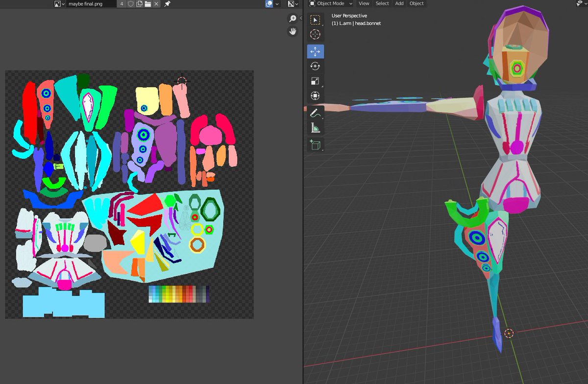This screenshot has width=588, height=384.
Task: Open Object Mode dropdown
Action: pos(330,3)
